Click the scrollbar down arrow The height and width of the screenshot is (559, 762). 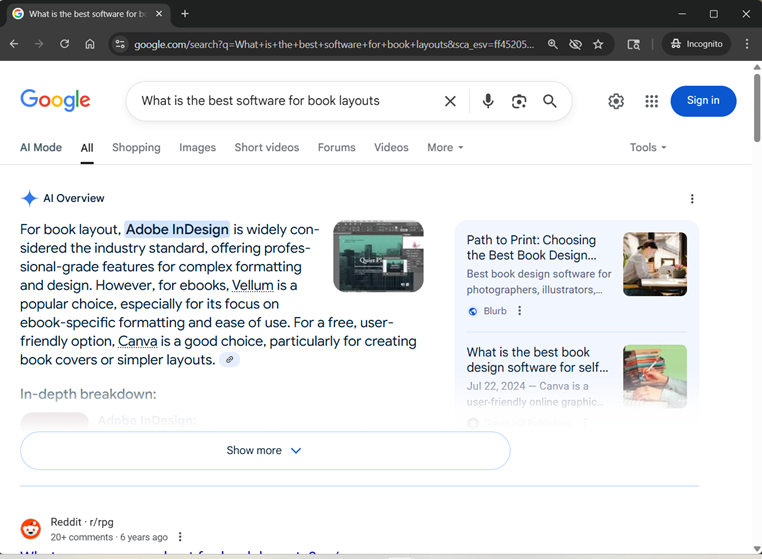[757, 549]
